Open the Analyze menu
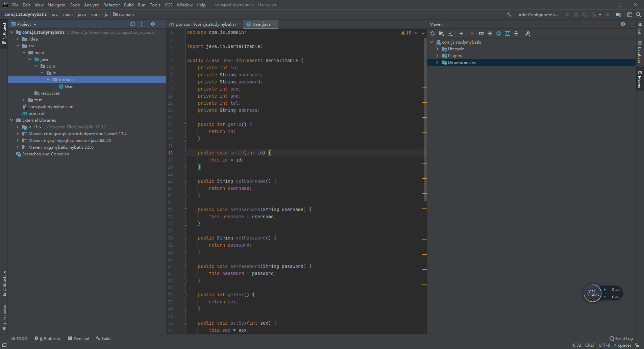 (92, 5)
